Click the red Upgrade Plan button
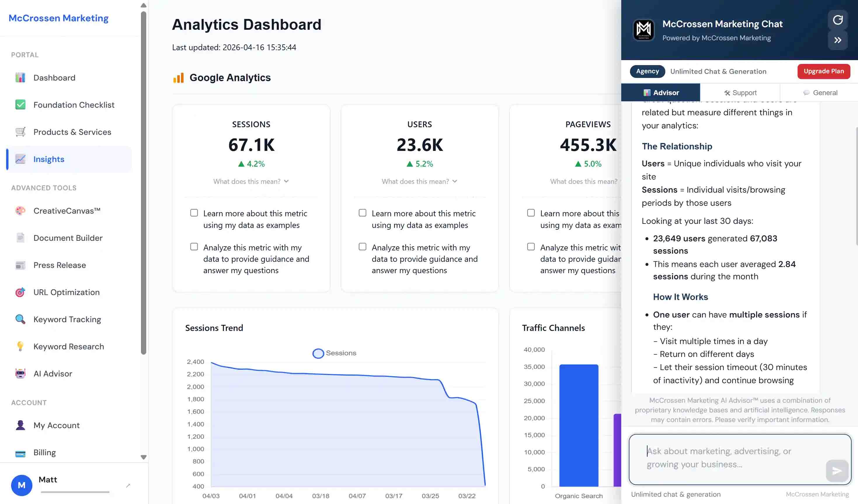Image resolution: width=858 pixels, height=504 pixels. click(823, 71)
